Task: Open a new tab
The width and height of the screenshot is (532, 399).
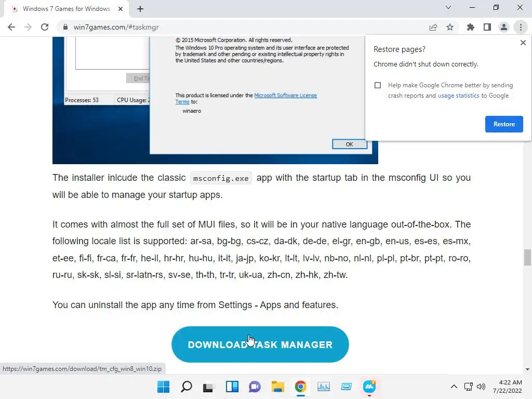Action: [x=140, y=9]
